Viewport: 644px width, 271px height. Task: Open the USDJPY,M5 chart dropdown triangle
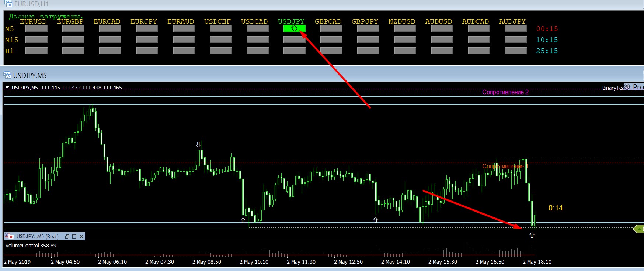(x=7, y=88)
